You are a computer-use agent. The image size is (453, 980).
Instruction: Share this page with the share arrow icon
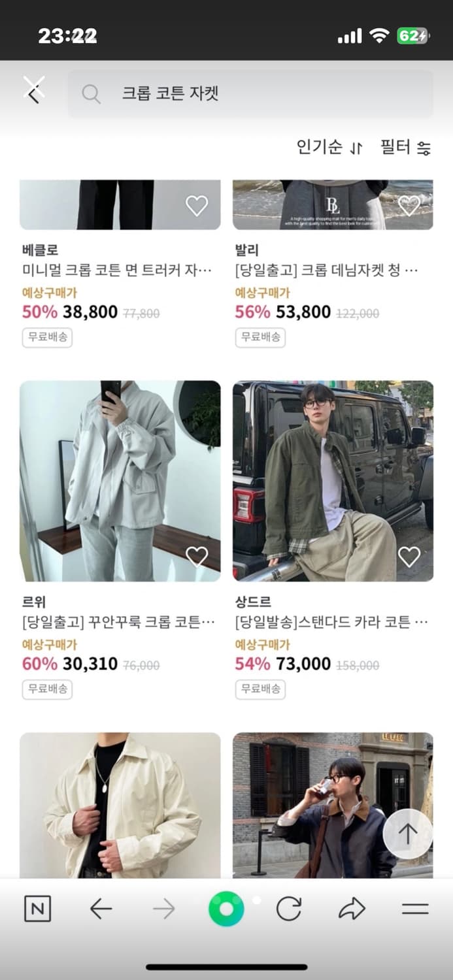352,908
